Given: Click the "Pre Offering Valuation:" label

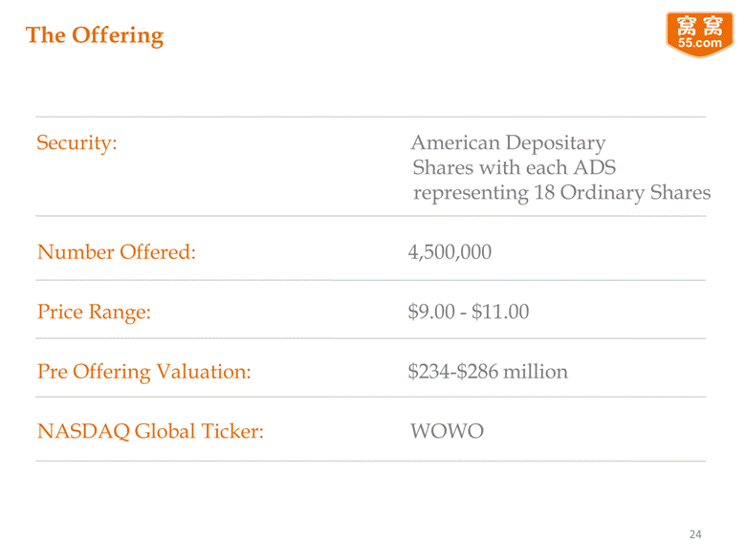Looking at the screenshot, I should click(143, 371).
